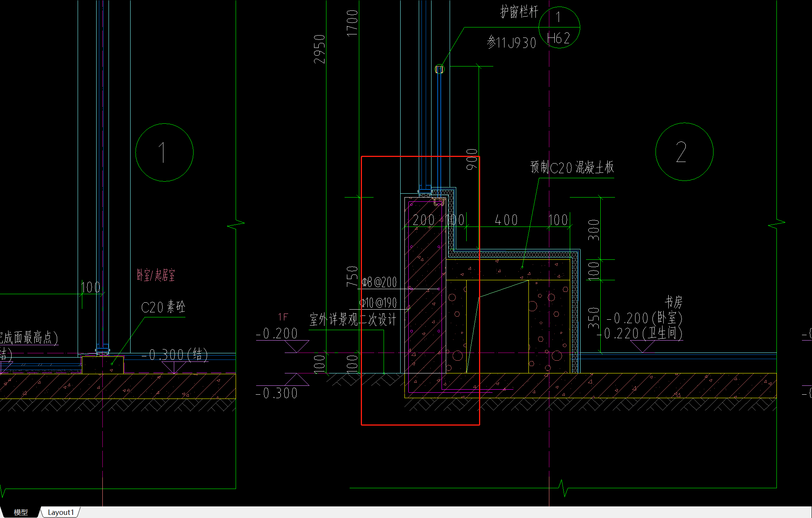This screenshot has height=518, width=812.
Task: Select the 卧室/起居室 room label
Action: click(x=156, y=275)
